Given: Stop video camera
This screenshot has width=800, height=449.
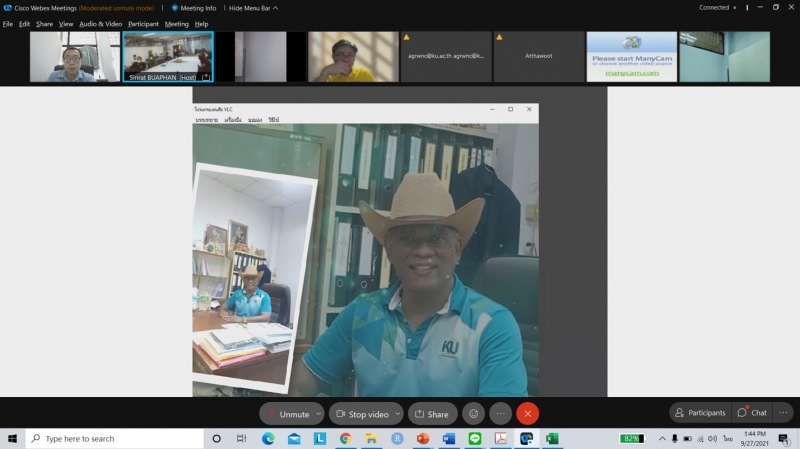Looking at the screenshot, I should (x=361, y=413).
